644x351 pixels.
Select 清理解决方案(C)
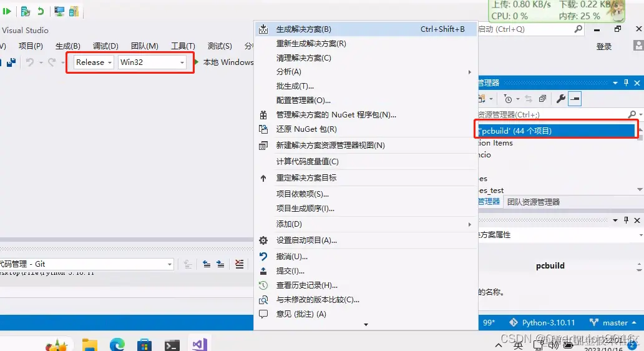(366, 58)
